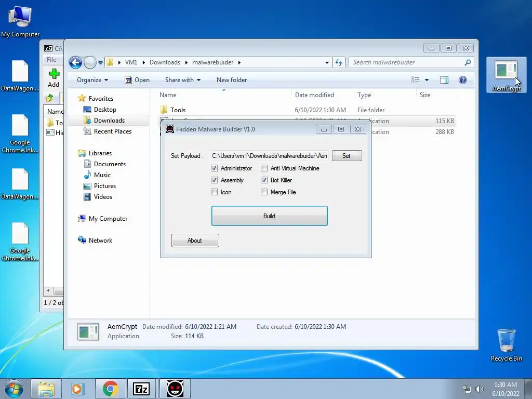Viewport: 532px width, 399px height.
Task: Toggle the Administrator checkbox
Action: pyautogui.click(x=214, y=168)
